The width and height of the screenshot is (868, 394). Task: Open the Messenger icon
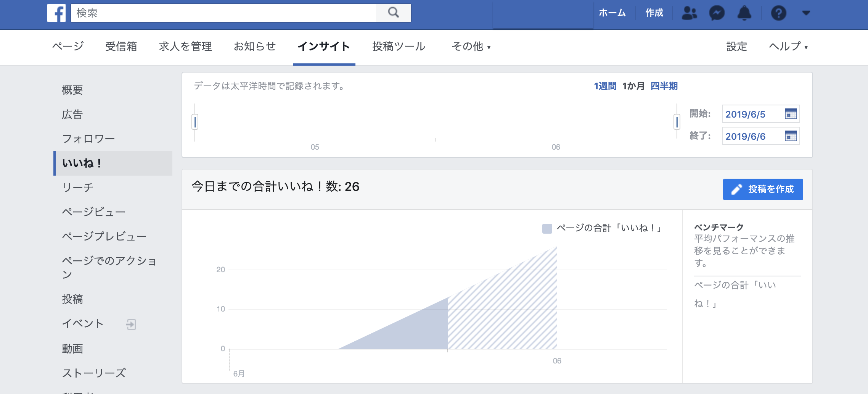pos(717,13)
